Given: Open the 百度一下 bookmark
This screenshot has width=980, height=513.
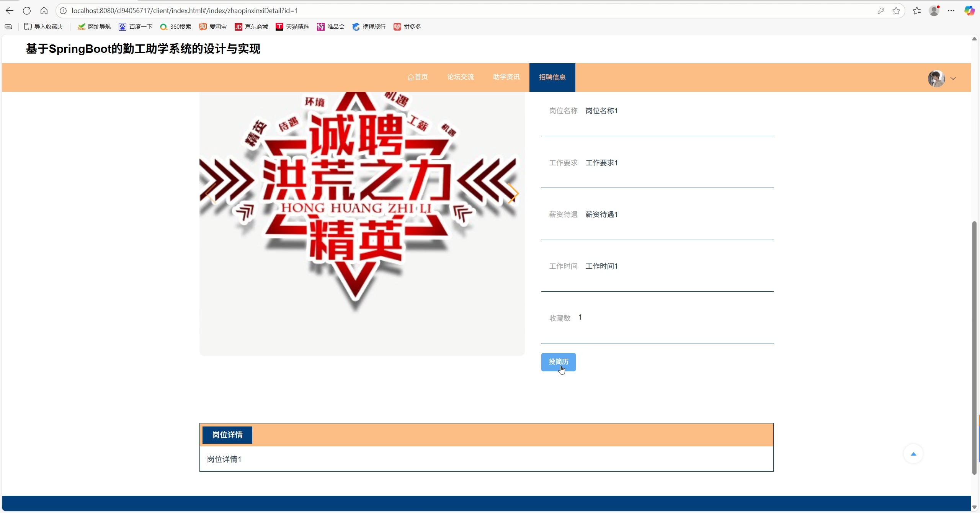Looking at the screenshot, I should [x=136, y=27].
